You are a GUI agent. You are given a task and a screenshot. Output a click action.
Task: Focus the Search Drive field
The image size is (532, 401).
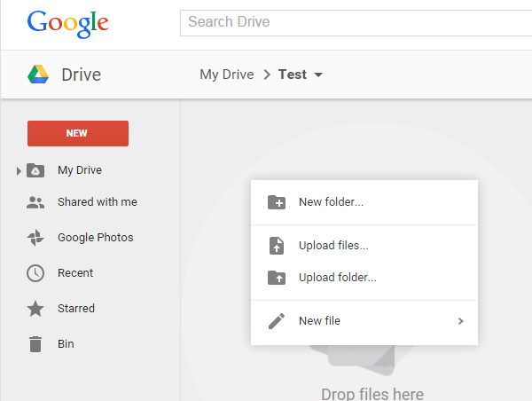tap(356, 23)
